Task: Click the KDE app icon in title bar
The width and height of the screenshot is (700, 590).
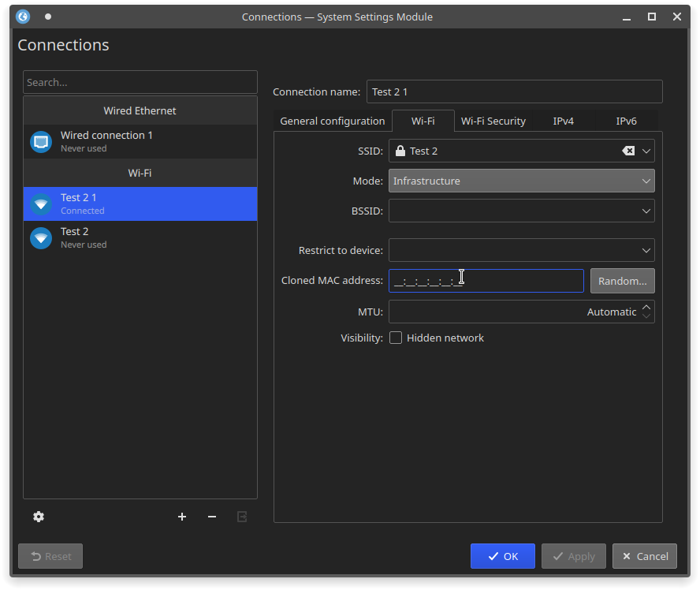Action: [x=23, y=17]
